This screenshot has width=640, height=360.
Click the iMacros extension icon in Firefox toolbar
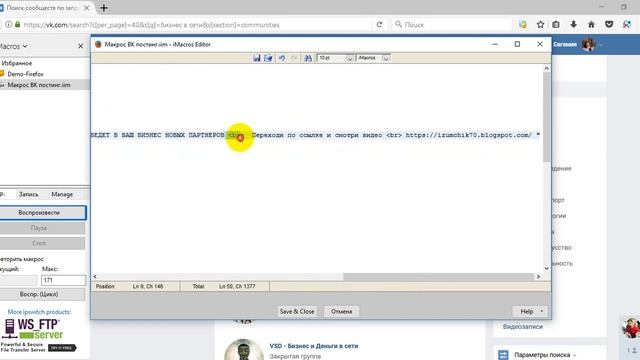coord(627,24)
